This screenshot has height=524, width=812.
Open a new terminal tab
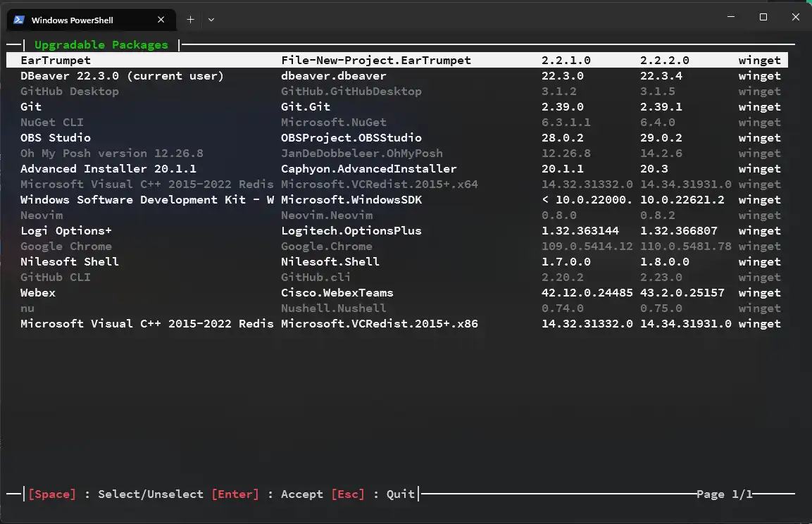coord(191,20)
